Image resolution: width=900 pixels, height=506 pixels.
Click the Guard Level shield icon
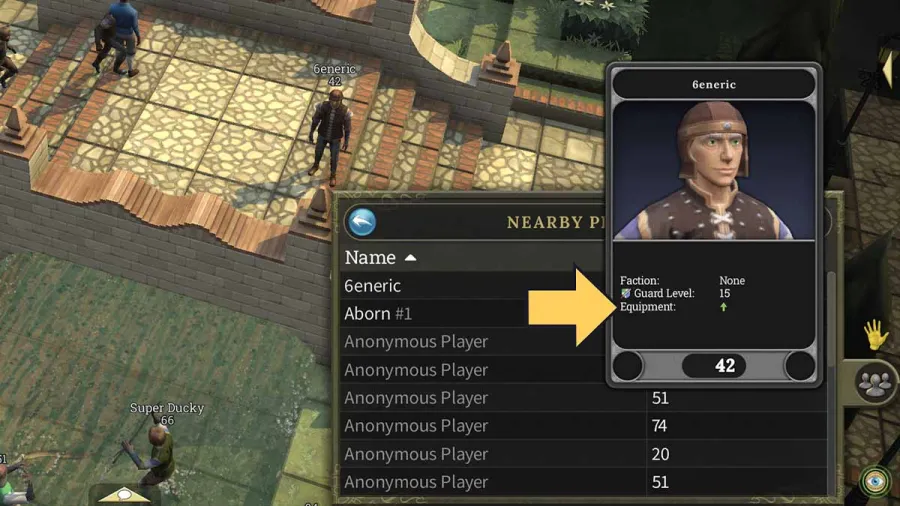(x=626, y=294)
